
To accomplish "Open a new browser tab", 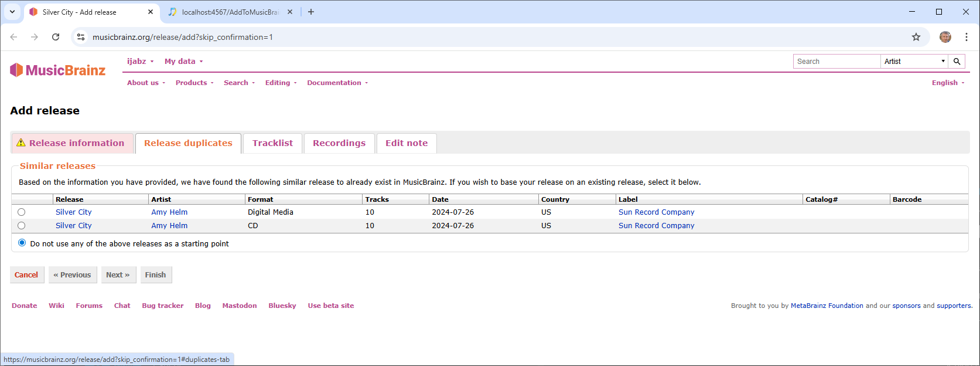I will coord(311,12).
